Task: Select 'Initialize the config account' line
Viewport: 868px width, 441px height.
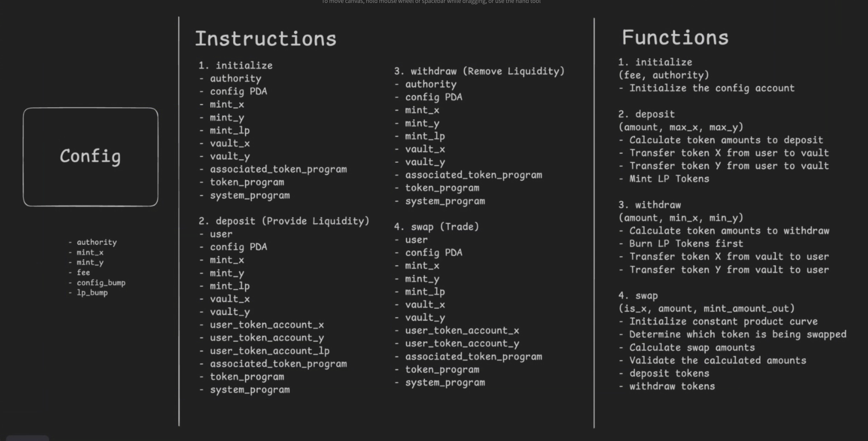Action: [x=712, y=88]
